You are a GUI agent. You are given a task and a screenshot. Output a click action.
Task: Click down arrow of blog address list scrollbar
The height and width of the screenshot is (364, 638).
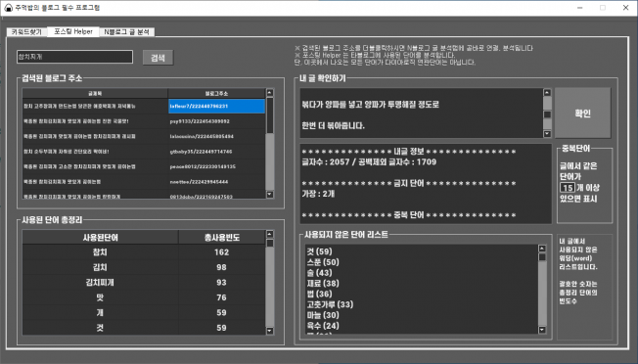270,195
